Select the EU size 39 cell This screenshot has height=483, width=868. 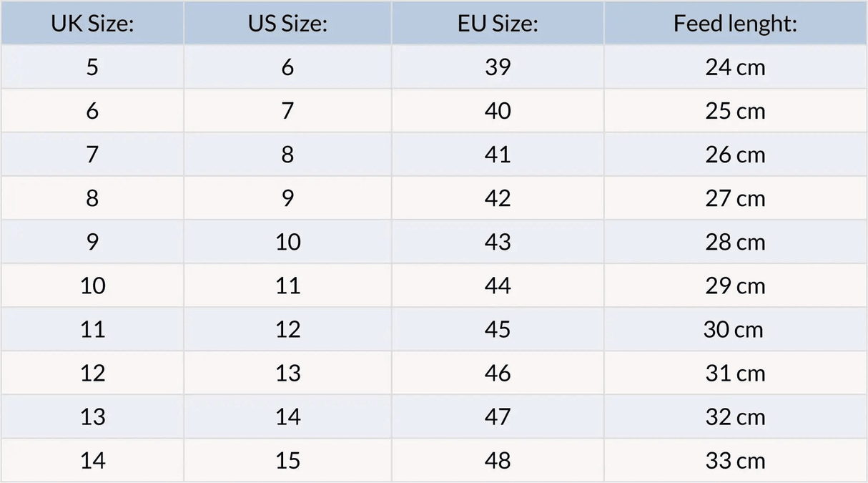(x=498, y=67)
